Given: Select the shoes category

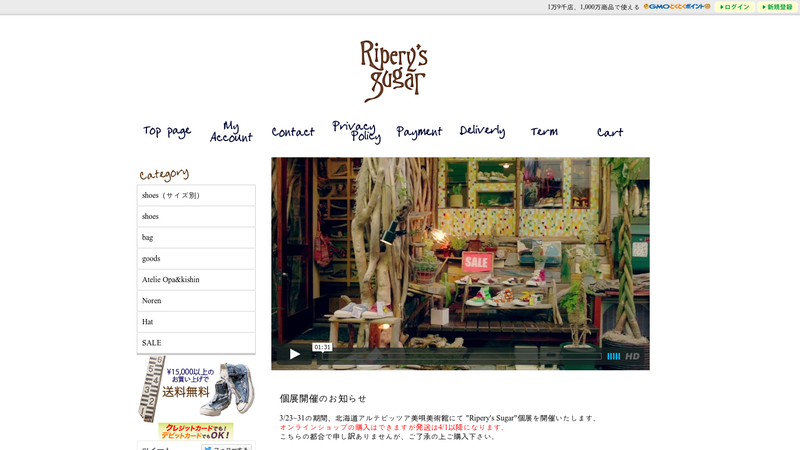Looking at the screenshot, I should coord(196,216).
